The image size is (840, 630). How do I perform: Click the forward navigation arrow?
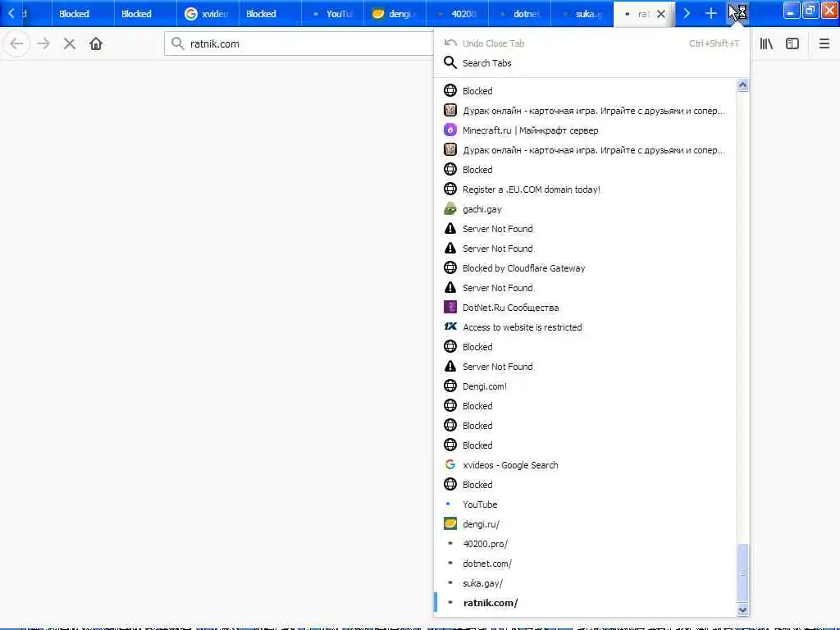[x=43, y=43]
